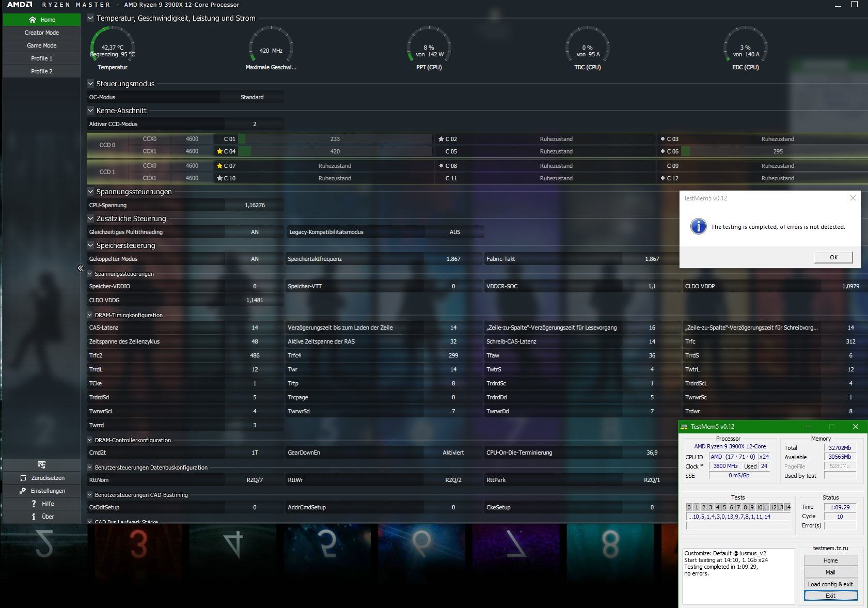The image size is (868, 608).
Task: Click the CAS-Latenz value 14
Action: (x=255, y=328)
